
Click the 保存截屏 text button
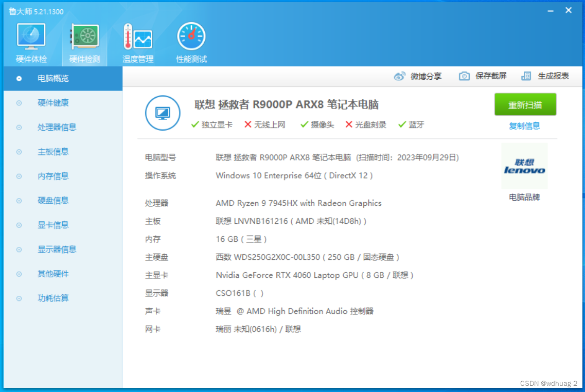click(491, 76)
